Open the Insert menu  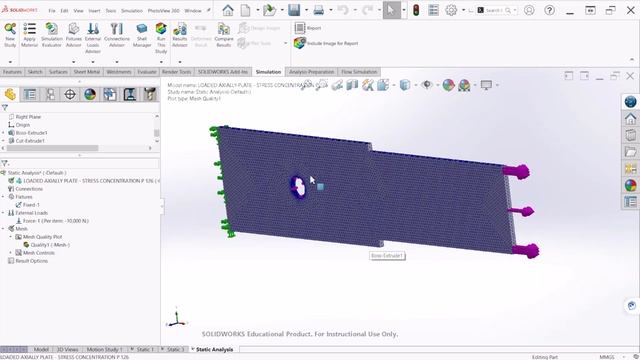point(94,11)
